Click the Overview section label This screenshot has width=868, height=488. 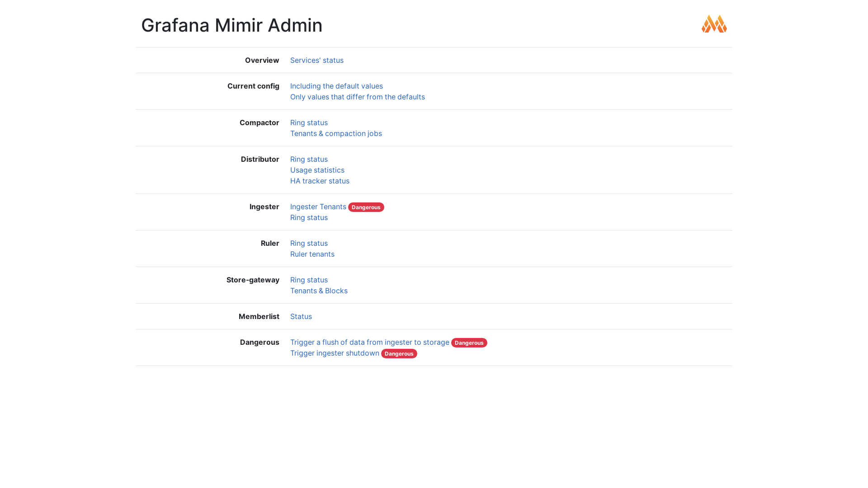click(262, 60)
